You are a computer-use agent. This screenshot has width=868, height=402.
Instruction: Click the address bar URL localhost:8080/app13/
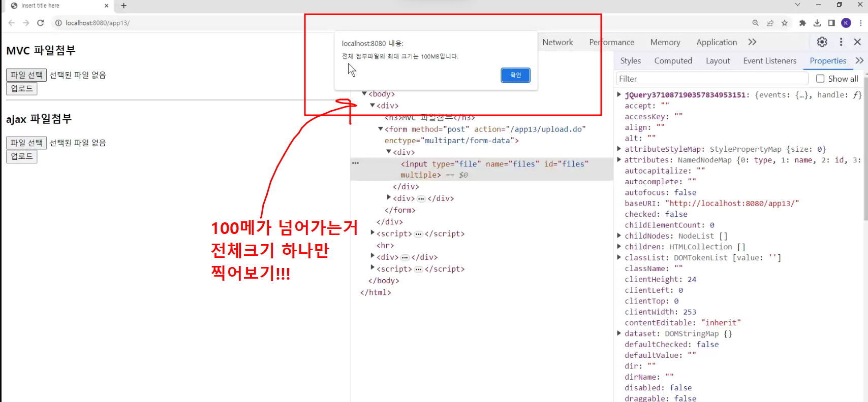(x=98, y=23)
